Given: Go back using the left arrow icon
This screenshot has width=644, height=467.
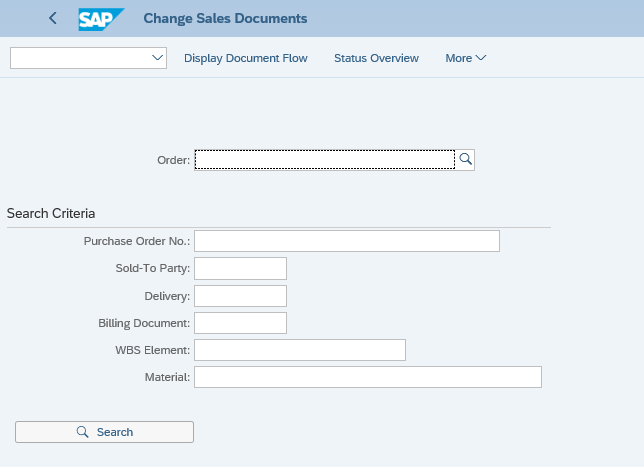Looking at the screenshot, I should pyautogui.click(x=53, y=18).
